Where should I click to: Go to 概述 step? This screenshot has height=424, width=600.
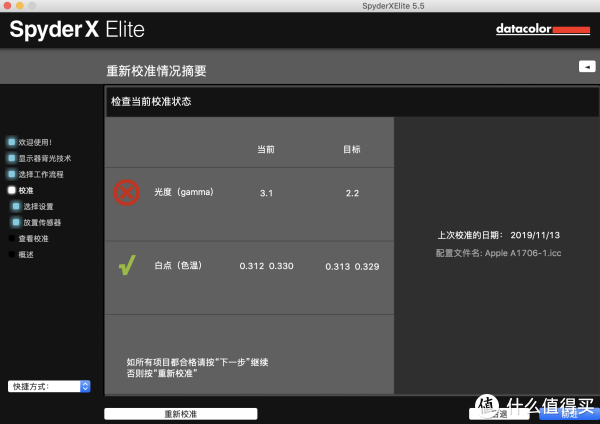point(21,254)
